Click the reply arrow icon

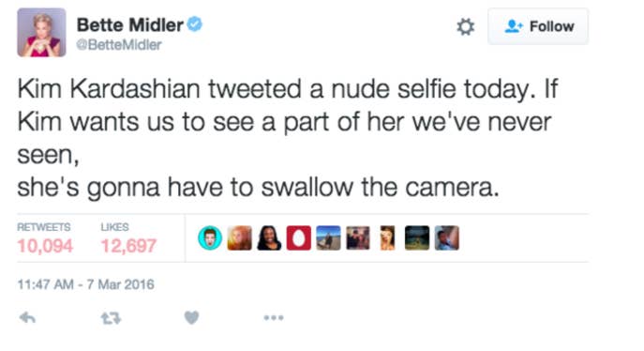(27, 318)
